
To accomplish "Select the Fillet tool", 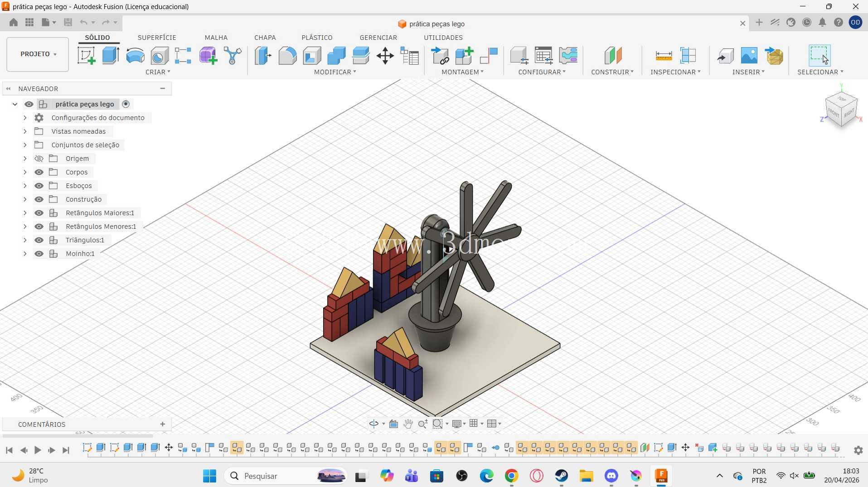I will [287, 56].
